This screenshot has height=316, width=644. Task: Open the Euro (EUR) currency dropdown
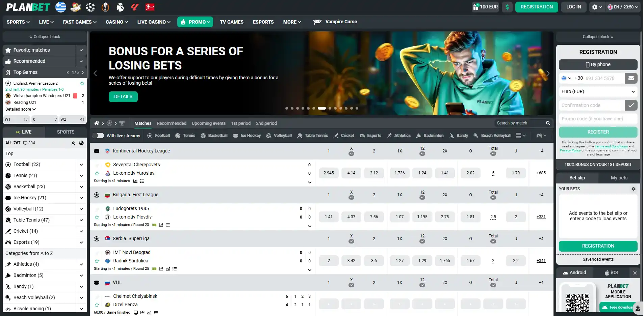pyautogui.click(x=598, y=92)
